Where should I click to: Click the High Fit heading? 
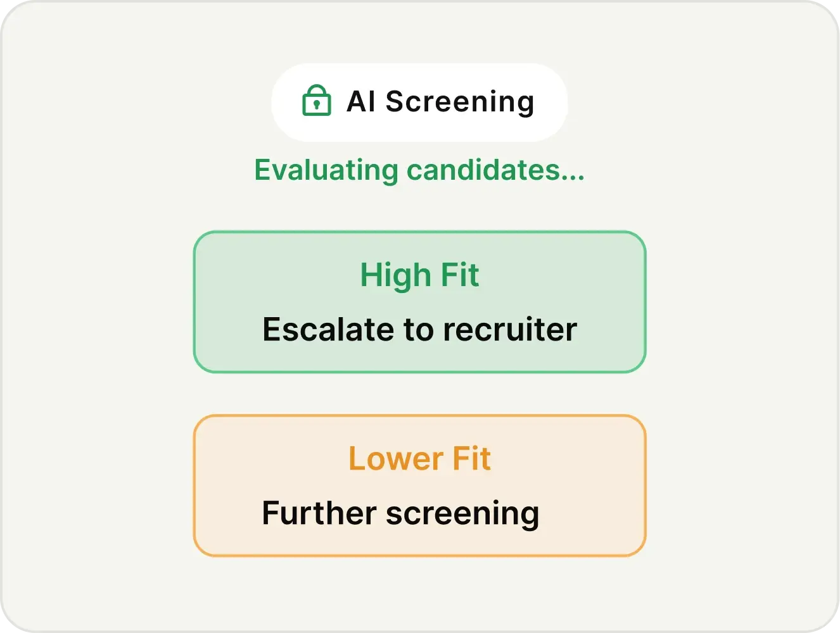click(x=419, y=275)
